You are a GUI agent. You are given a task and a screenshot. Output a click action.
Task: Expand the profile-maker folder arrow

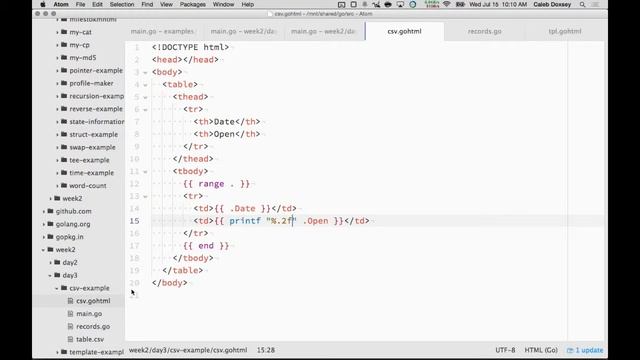coord(58,83)
